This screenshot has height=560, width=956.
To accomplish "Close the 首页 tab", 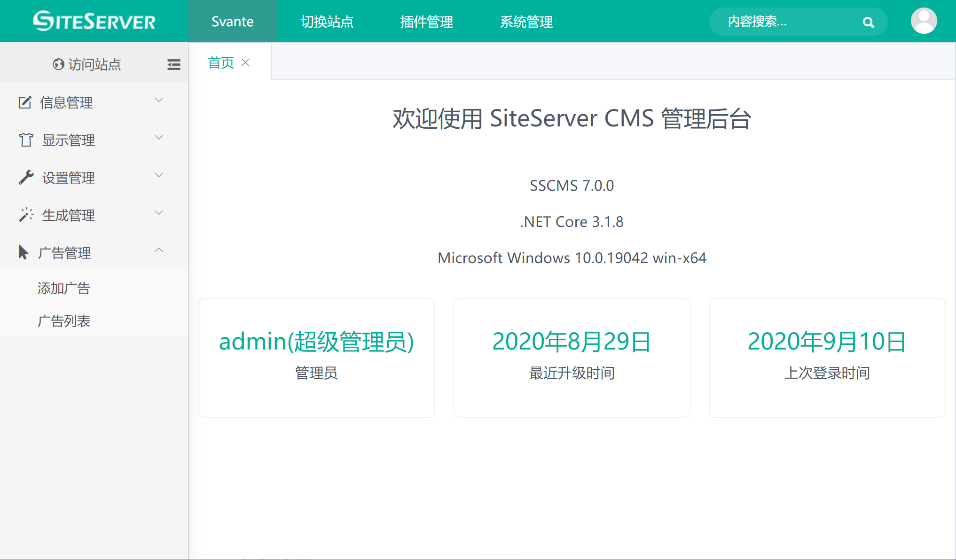I will [245, 62].
